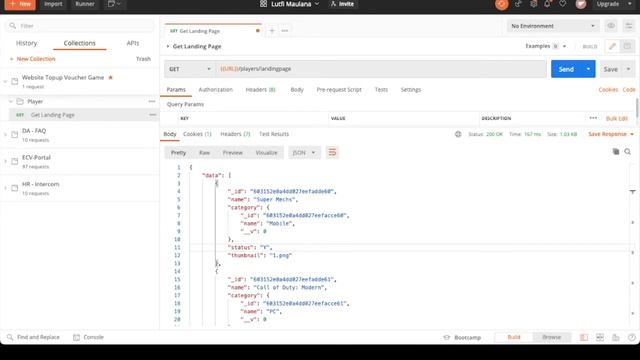
Task: Expand the HR - Intercom collection
Action: pyautogui.click(x=5, y=188)
